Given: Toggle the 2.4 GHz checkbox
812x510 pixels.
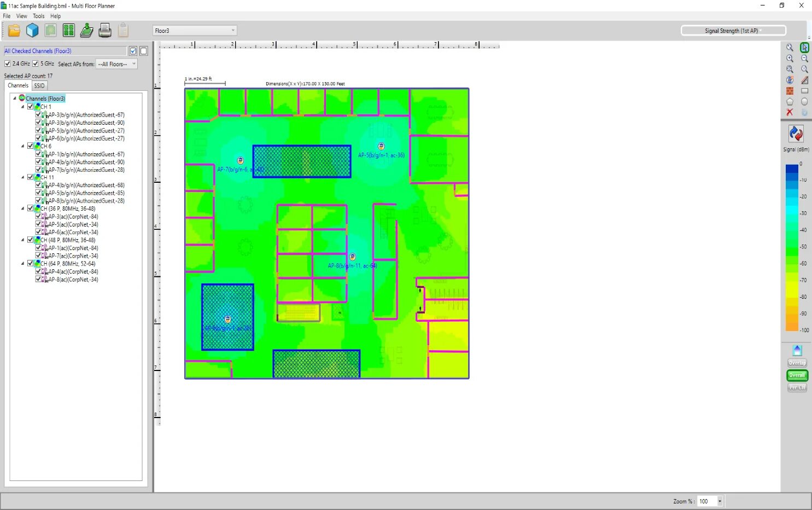Looking at the screenshot, I should click(8, 64).
